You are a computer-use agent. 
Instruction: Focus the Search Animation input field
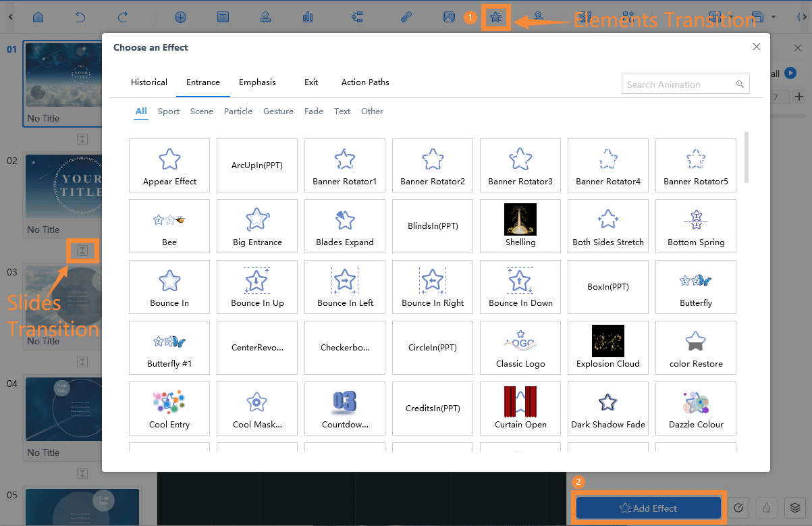(678, 84)
